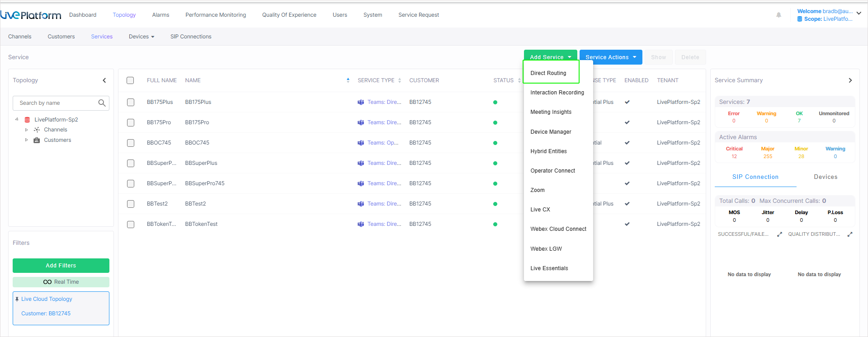
Task: Toggle the select-all checkbox in table header
Action: (x=130, y=80)
